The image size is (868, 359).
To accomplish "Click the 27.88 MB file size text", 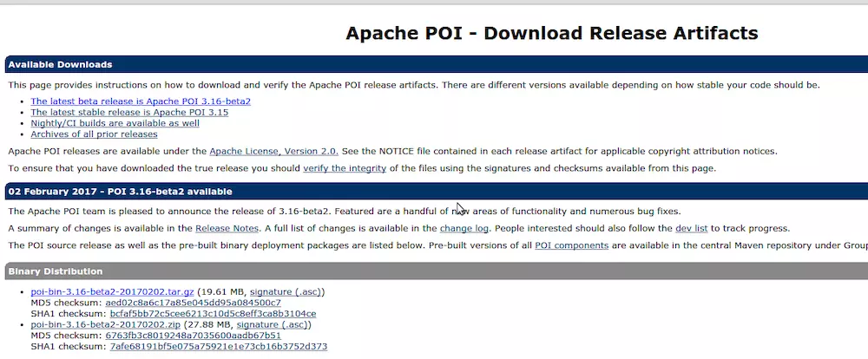I will [x=209, y=324].
